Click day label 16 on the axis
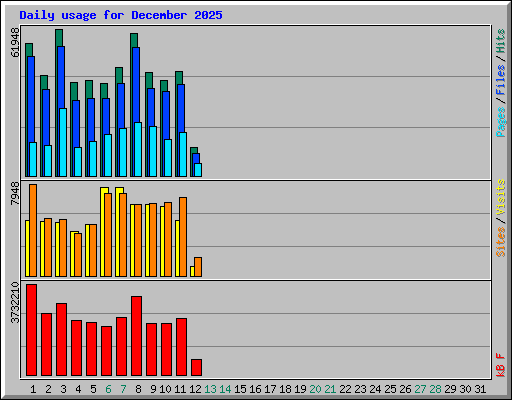This screenshot has height=400, width=512. coord(255,389)
